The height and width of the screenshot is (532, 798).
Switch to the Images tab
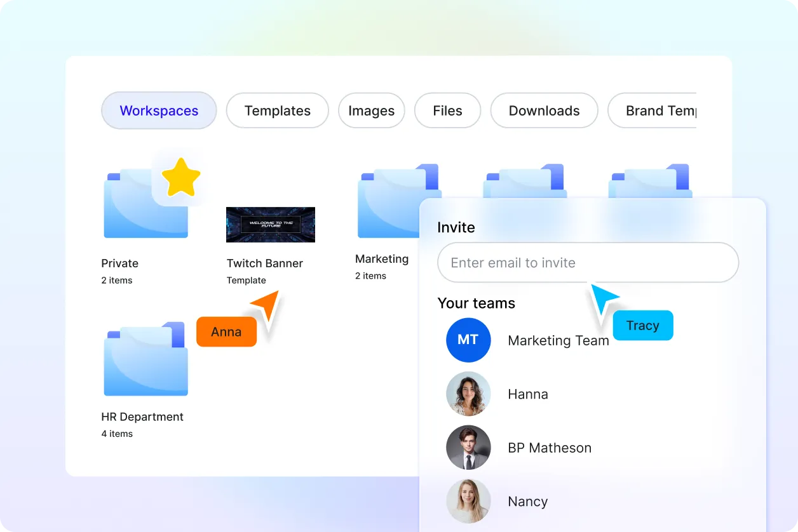pos(371,110)
